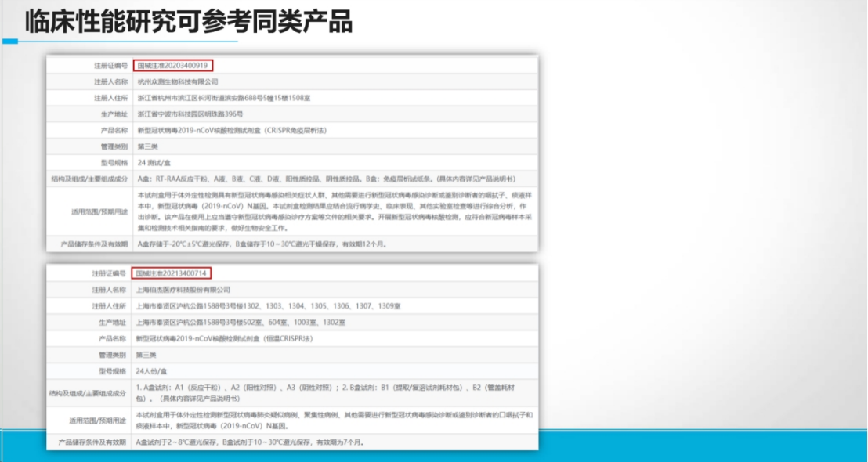Click the specification value 24人份/盒
The image size is (868, 462).
[152, 370]
